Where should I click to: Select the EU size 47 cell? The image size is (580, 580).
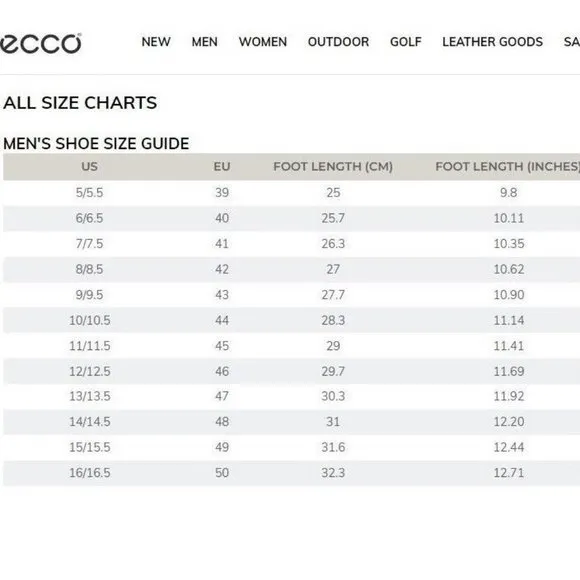tap(222, 396)
